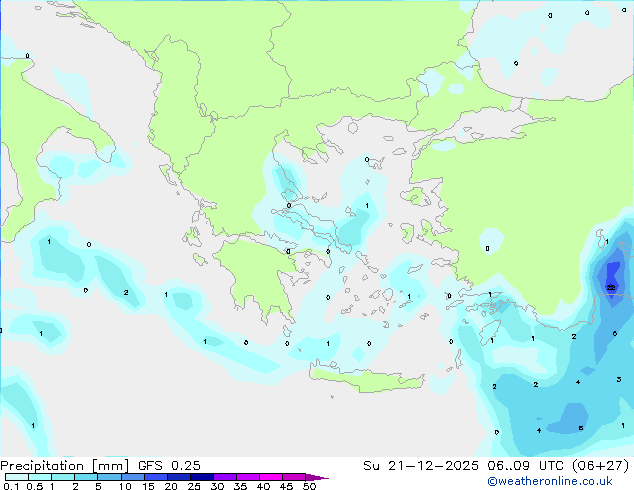Click the 'GFS 0.25' model label
This screenshot has width=634, height=490.
point(169,466)
